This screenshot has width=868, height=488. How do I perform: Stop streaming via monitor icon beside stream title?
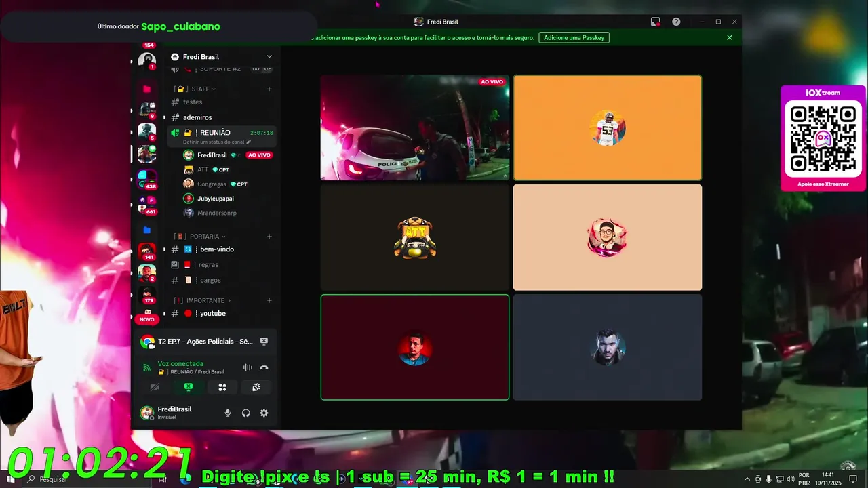click(x=264, y=341)
